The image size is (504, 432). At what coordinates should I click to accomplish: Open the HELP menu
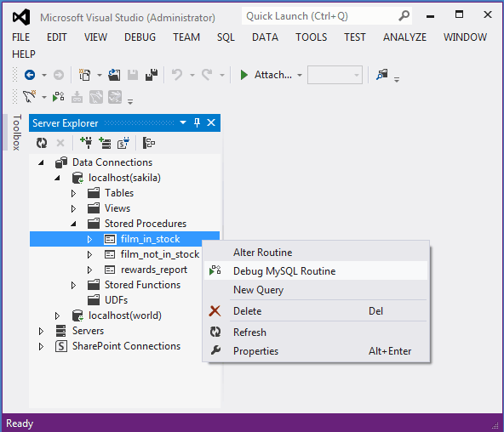tap(24, 54)
